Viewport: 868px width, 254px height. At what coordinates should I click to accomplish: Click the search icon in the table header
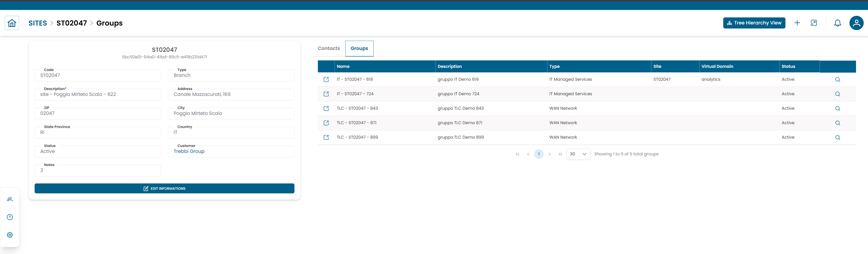tap(837, 66)
